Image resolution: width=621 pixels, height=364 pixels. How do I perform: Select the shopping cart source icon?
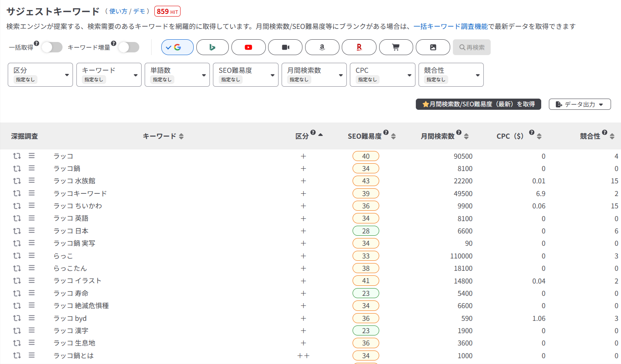click(396, 47)
